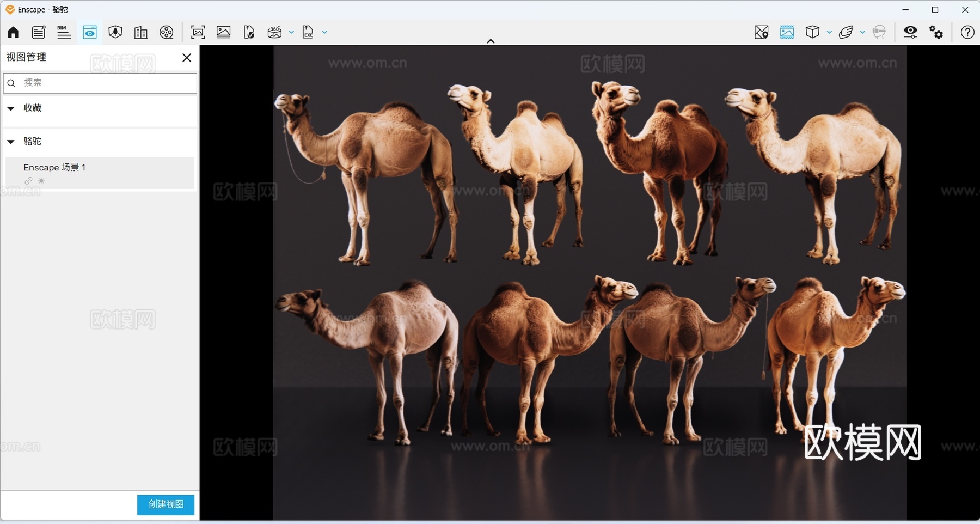Open the 360 panorama dropdown arrow

pyautogui.click(x=291, y=32)
